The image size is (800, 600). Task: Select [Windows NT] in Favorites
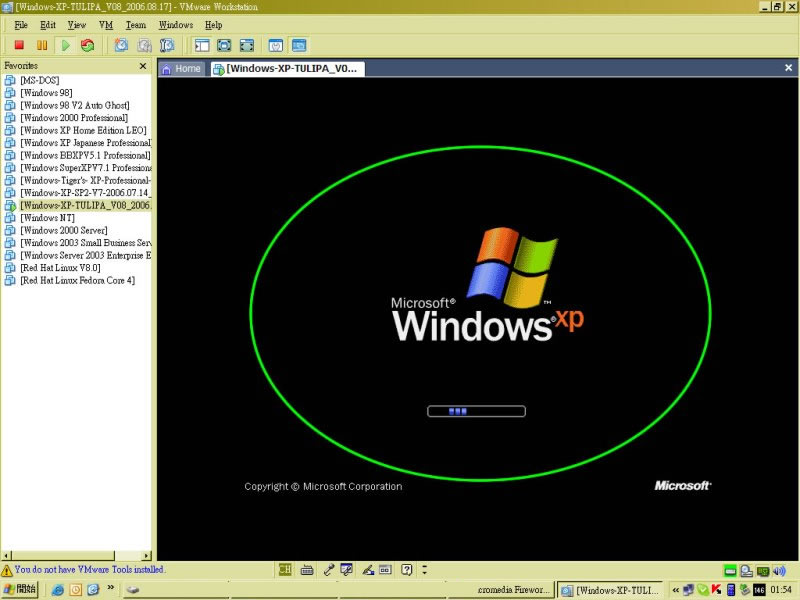pyautogui.click(x=39, y=217)
